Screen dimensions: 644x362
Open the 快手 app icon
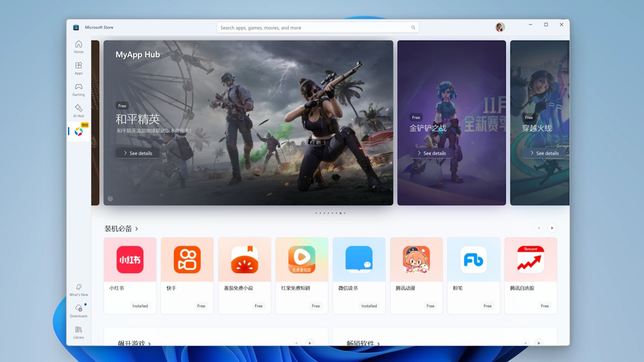click(x=187, y=259)
